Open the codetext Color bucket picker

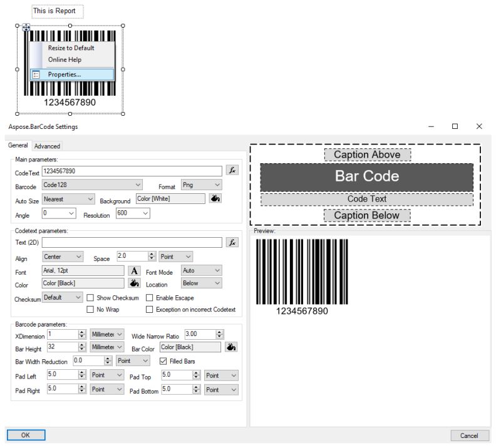click(134, 283)
